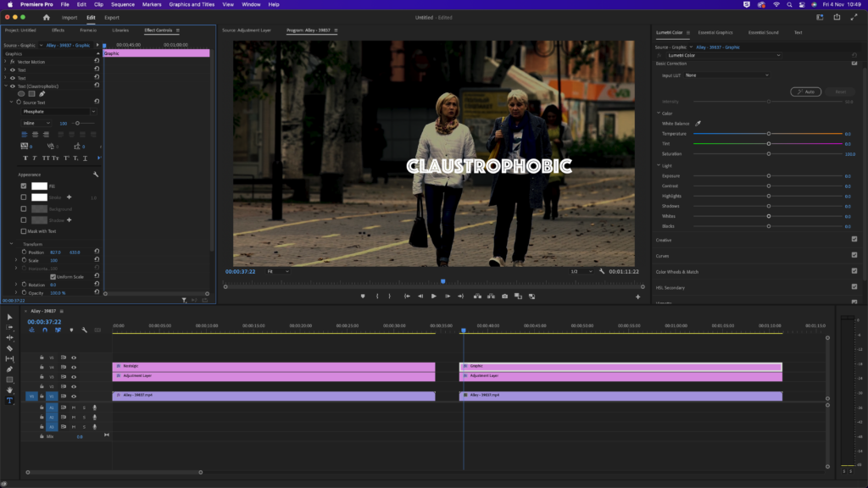
Task: Toggle Linked Selection in the timeline
Action: (x=58, y=330)
